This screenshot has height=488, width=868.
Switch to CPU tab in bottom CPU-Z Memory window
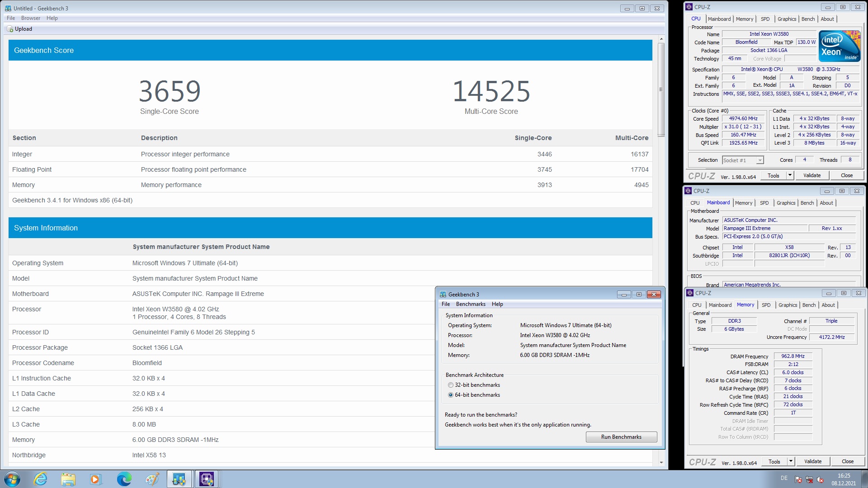(x=697, y=305)
